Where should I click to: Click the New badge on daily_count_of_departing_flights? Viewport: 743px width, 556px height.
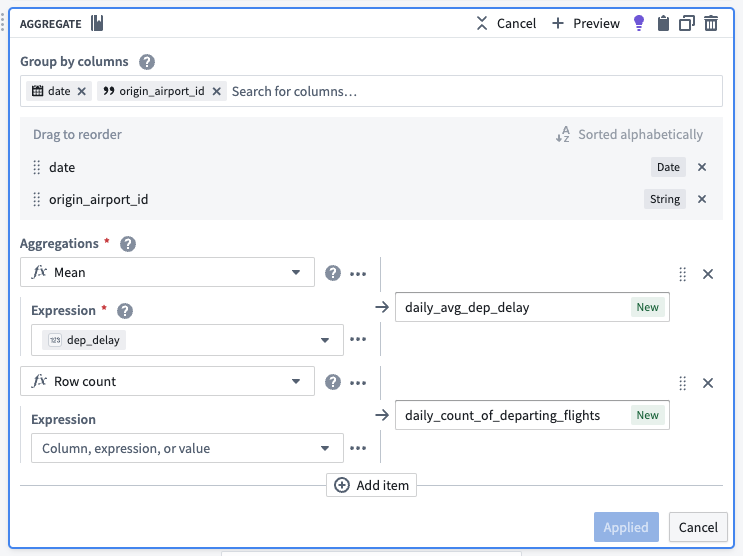pyautogui.click(x=647, y=415)
